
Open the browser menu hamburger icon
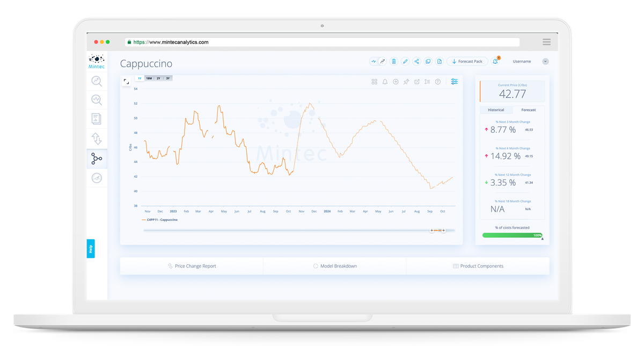546,42
